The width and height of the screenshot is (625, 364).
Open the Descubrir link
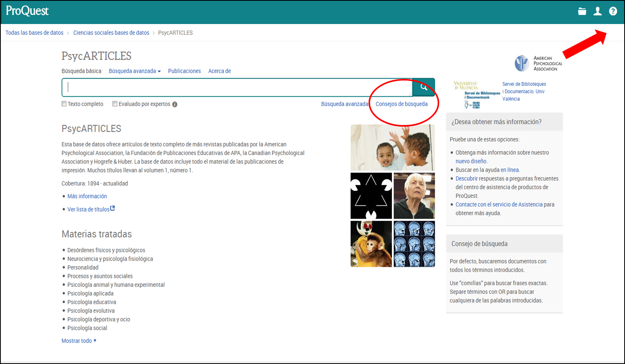pyautogui.click(x=466, y=179)
